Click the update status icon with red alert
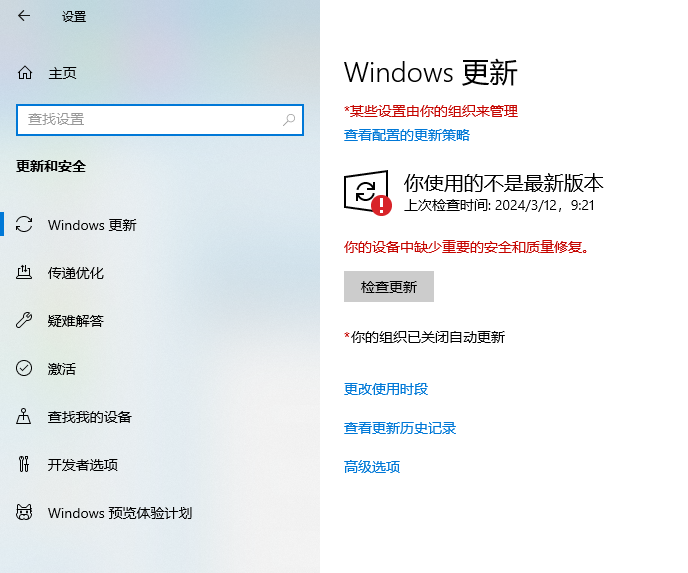 point(368,192)
